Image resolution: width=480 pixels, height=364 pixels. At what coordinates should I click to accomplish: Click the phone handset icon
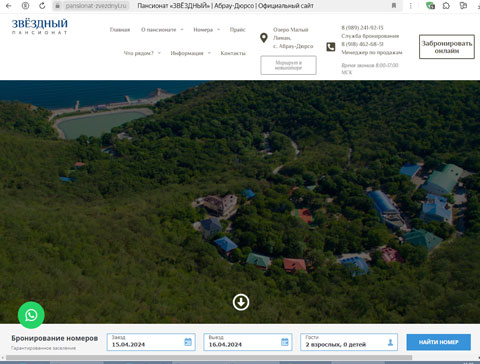(331, 47)
